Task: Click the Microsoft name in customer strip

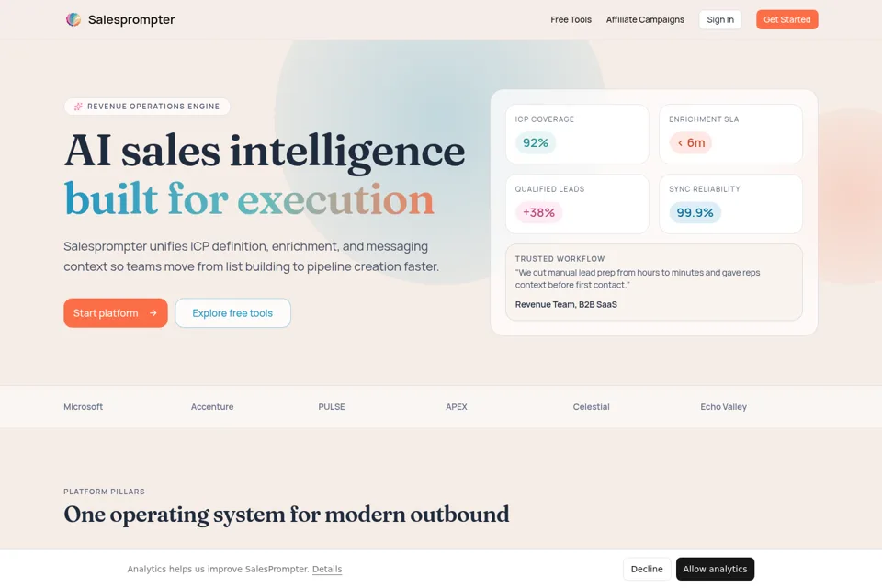Action: (84, 407)
